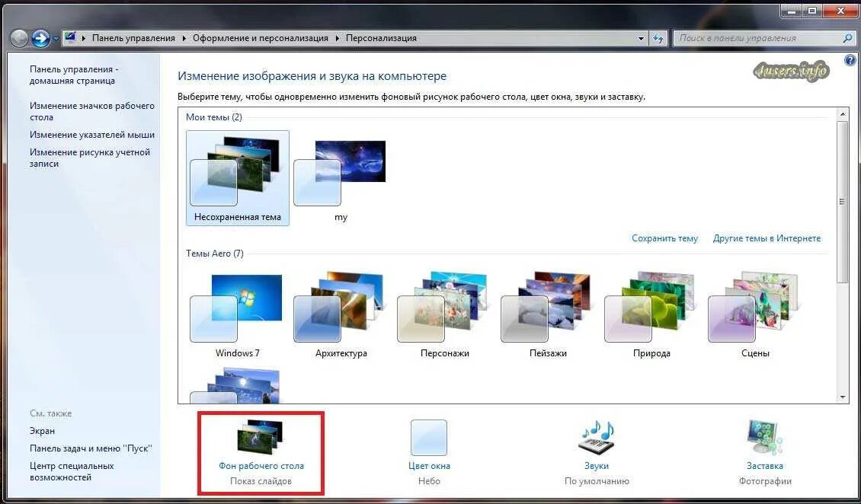Open Изменение рисунка учетной записи link
861x504 pixels.
tap(89, 158)
